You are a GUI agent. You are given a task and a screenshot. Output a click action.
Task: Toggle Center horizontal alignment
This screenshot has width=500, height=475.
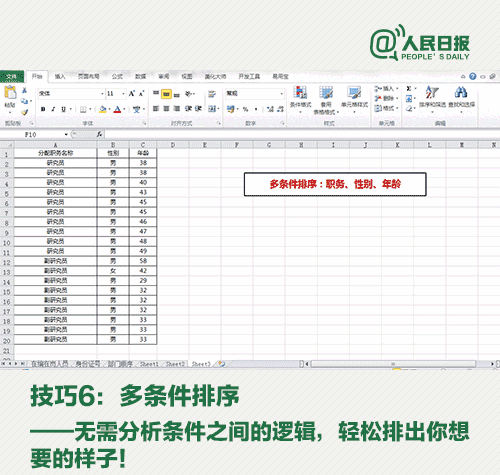166,109
